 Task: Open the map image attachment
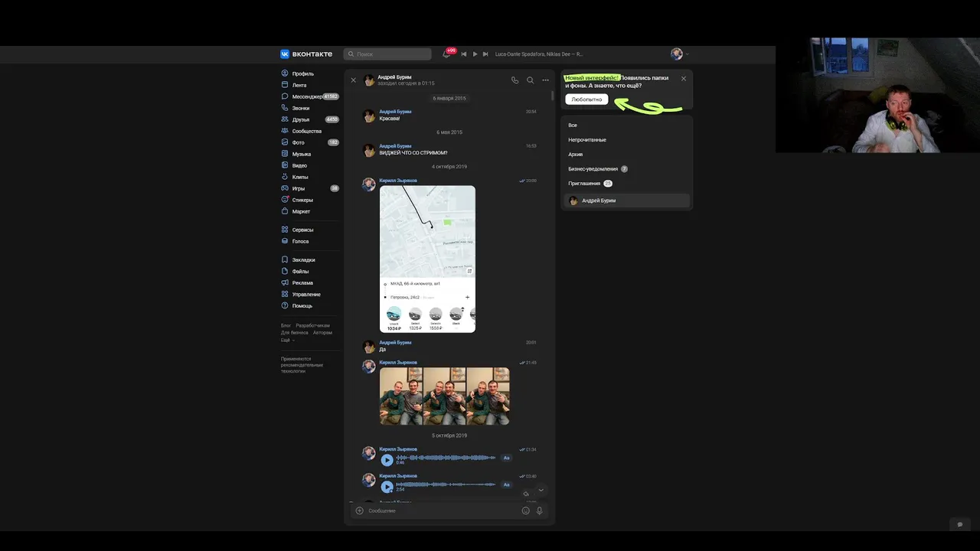[x=427, y=259]
